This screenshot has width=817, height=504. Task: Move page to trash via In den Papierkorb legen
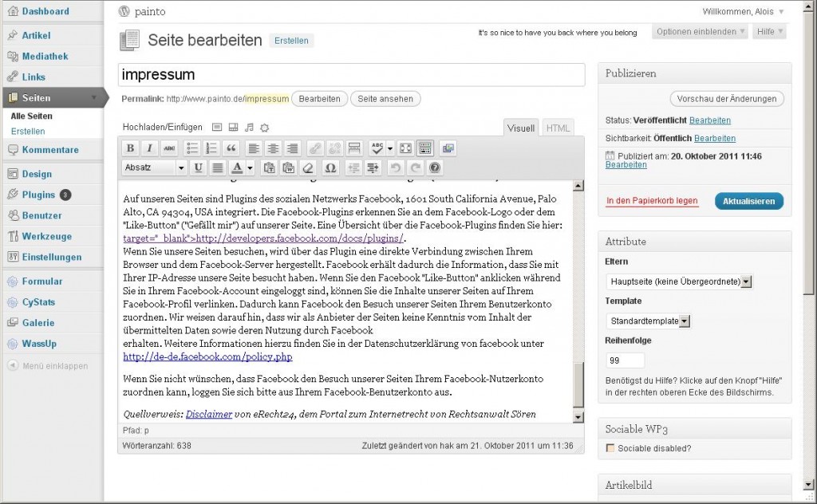[x=651, y=201]
